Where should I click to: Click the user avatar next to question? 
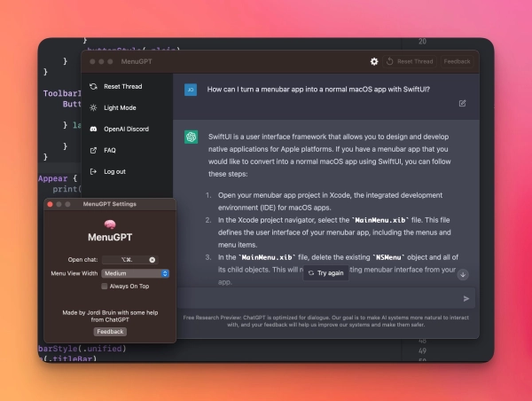[191, 90]
